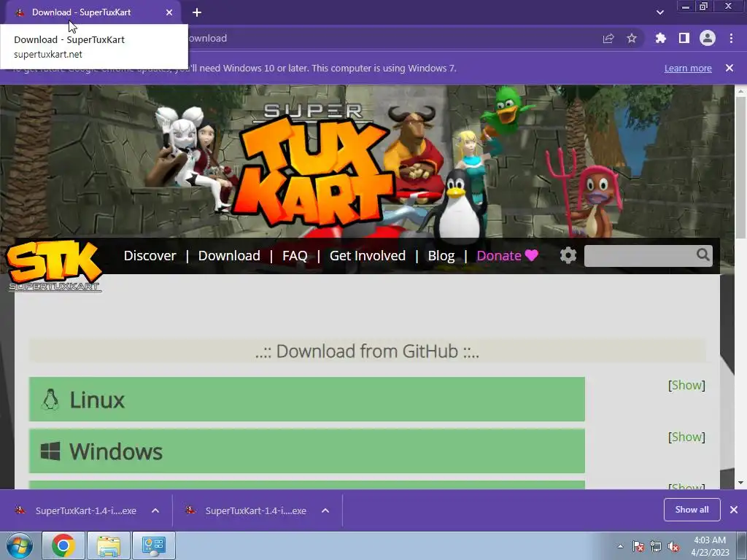
Task: Click the page scrollbar up arrow
Action: click(741, 90)
